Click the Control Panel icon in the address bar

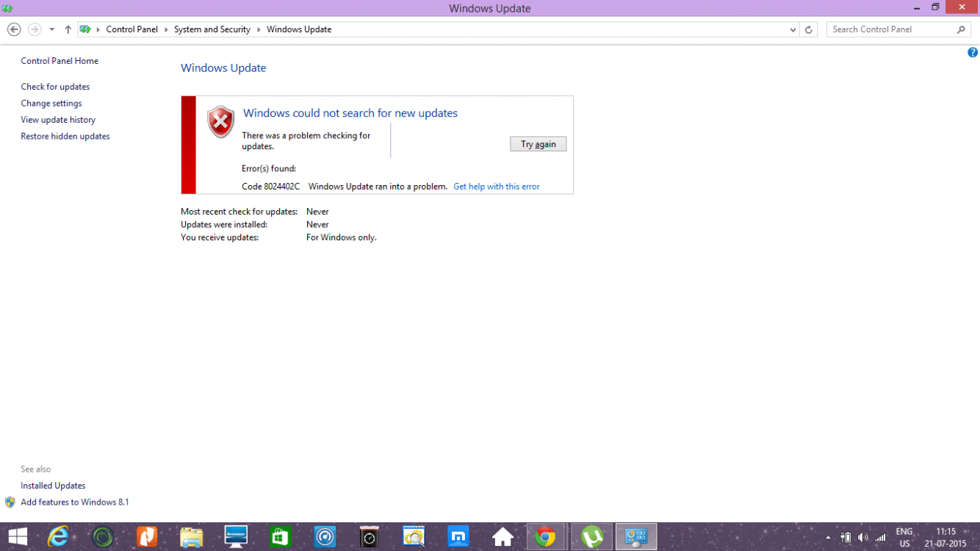(85, 29)
